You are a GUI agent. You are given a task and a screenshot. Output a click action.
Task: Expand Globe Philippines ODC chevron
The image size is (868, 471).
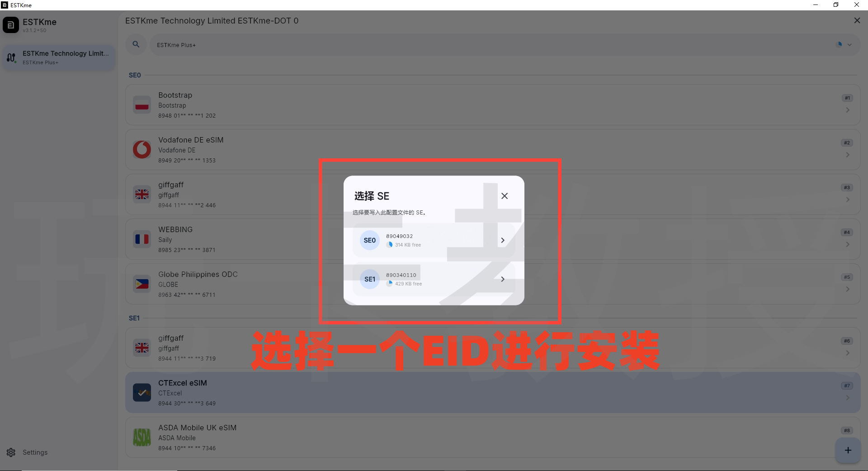coord(847,289)
